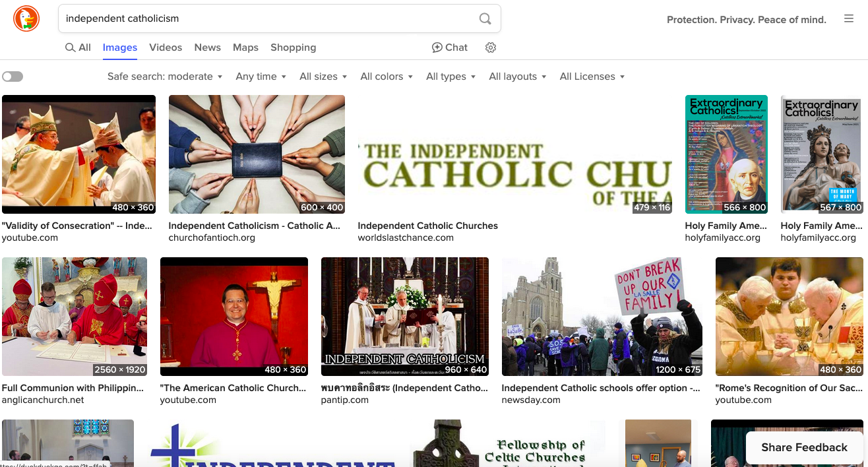Open the All sizes filter dropdown

pyautogui.click(x=323, y=77)
